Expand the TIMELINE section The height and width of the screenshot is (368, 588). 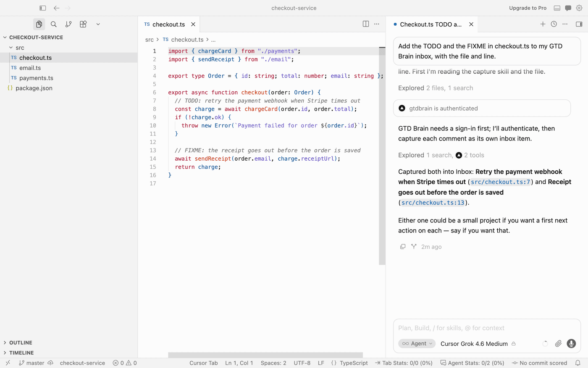tap(68, 353)
